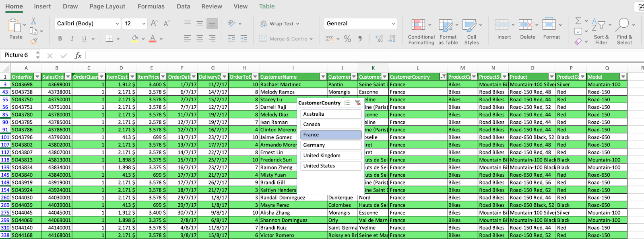Click the Copy icon
Image resolution: width=644 pixels, height=239 pixels.
33,31
